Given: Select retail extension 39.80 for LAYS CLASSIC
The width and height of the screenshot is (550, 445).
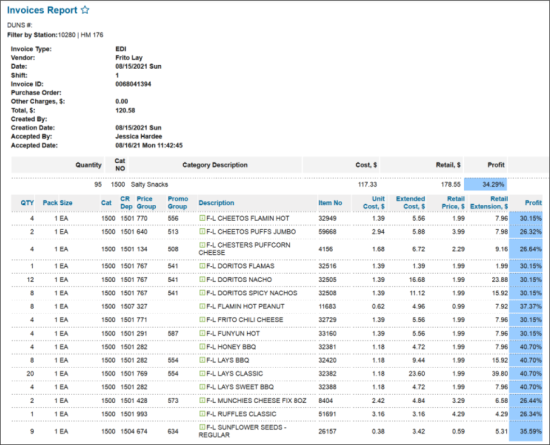Looking at the screenshot, I should click(500, 373).
